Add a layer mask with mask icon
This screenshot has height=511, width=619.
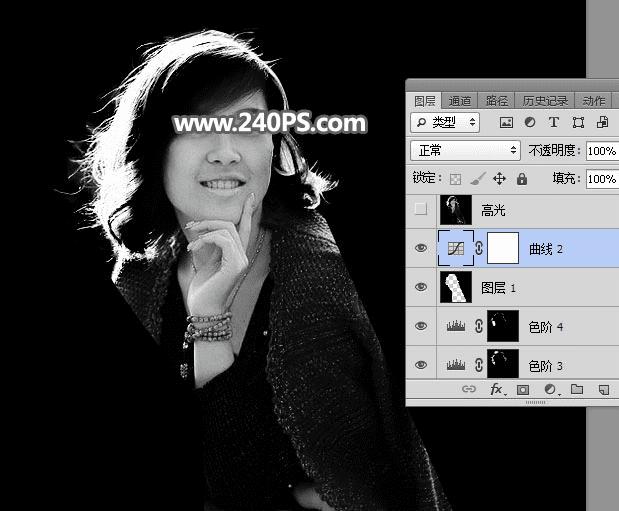pos(523,390)
